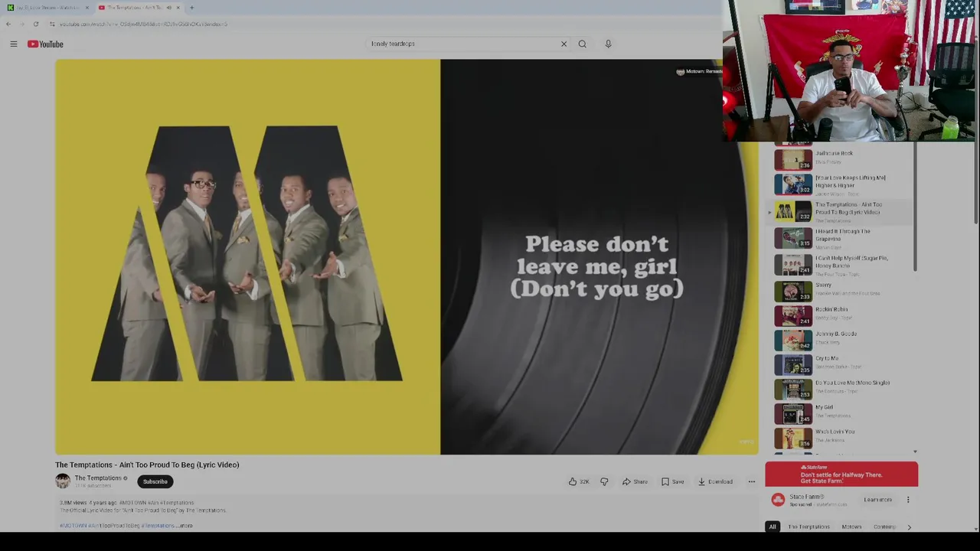Open a new browser tab
980x551 pixels.
click(191, 8)
